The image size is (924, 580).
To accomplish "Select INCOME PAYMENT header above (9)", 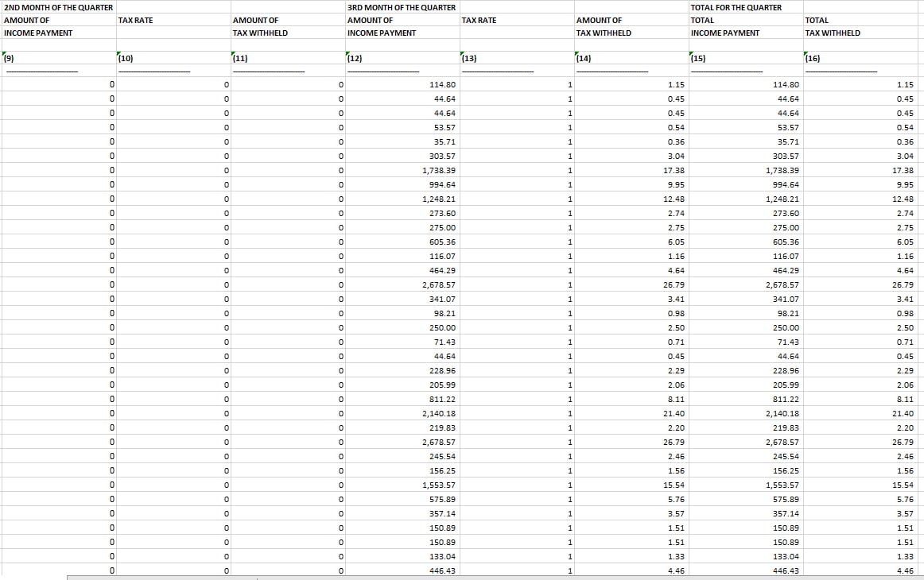I will (x=38, y=33).
